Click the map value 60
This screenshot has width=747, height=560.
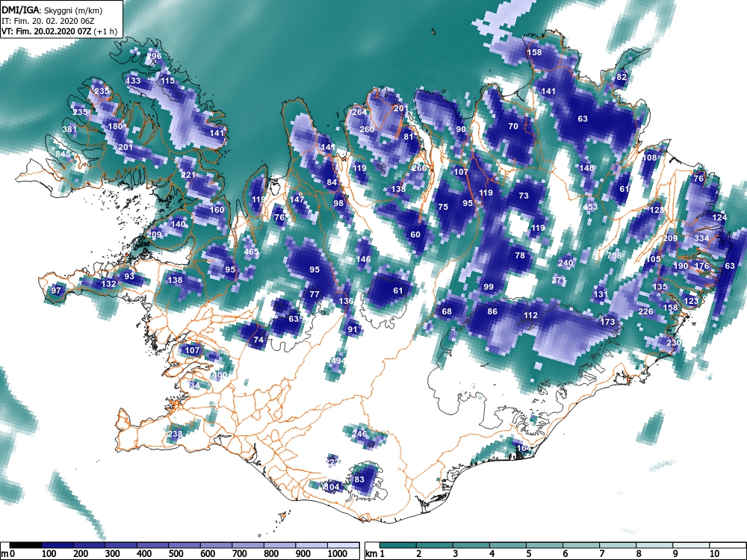pos(415,234)
